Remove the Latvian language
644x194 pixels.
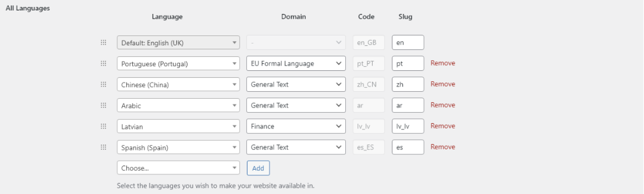click(443, 126)
